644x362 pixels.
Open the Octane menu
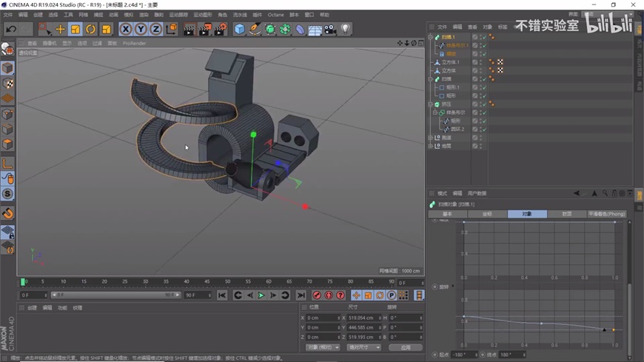tap(275, 15)
